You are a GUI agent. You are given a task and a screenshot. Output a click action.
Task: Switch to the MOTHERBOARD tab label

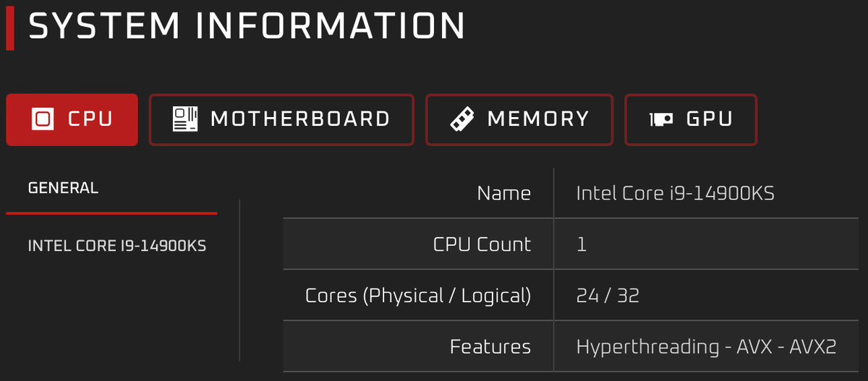pyautogui.click(x=300, y=119)
